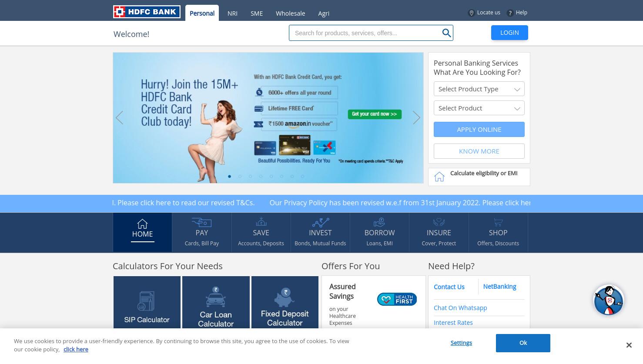This screenshot has height=364, width=643.
Task: Click the SHOP cart icon
Action: 498,222
